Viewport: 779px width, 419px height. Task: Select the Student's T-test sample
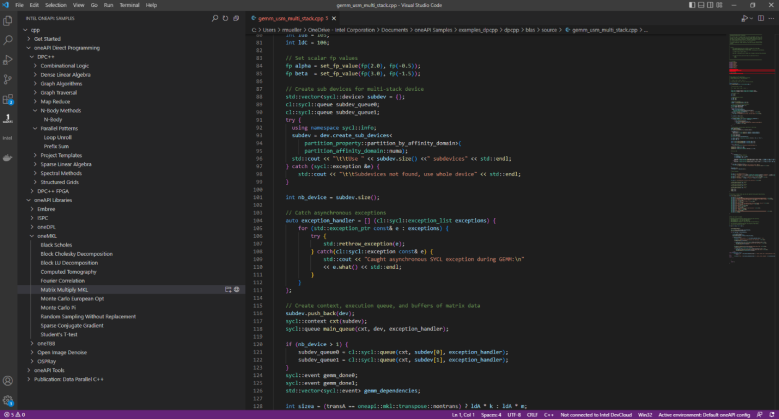pos(59,334)
